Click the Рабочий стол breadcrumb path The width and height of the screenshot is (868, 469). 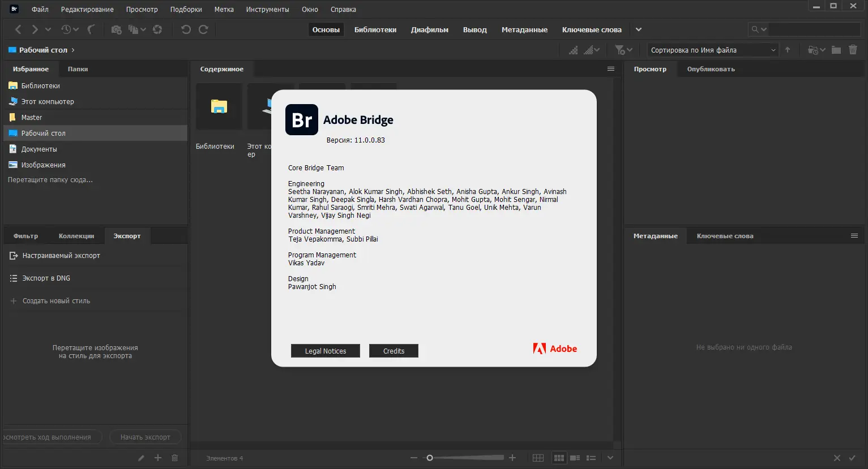[x=38, y=50]
